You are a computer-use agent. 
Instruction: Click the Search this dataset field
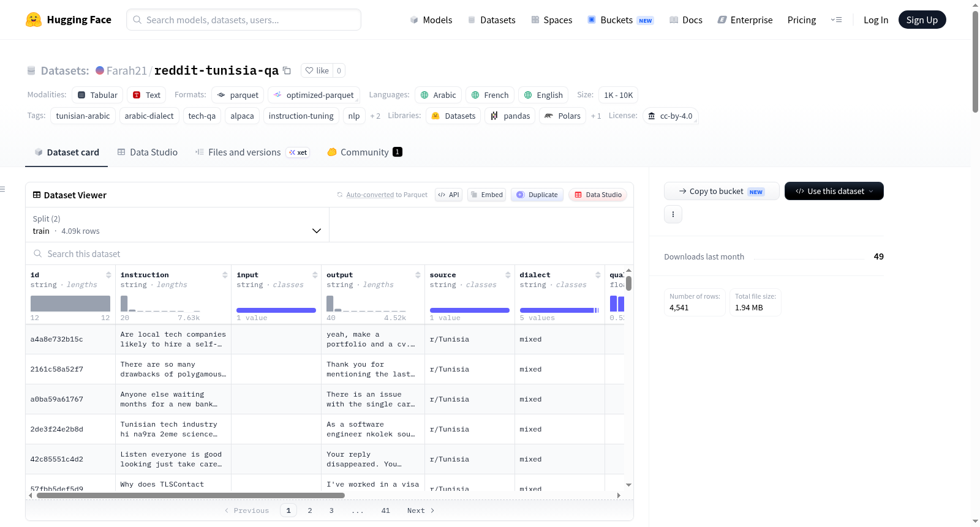coord(330,254)
